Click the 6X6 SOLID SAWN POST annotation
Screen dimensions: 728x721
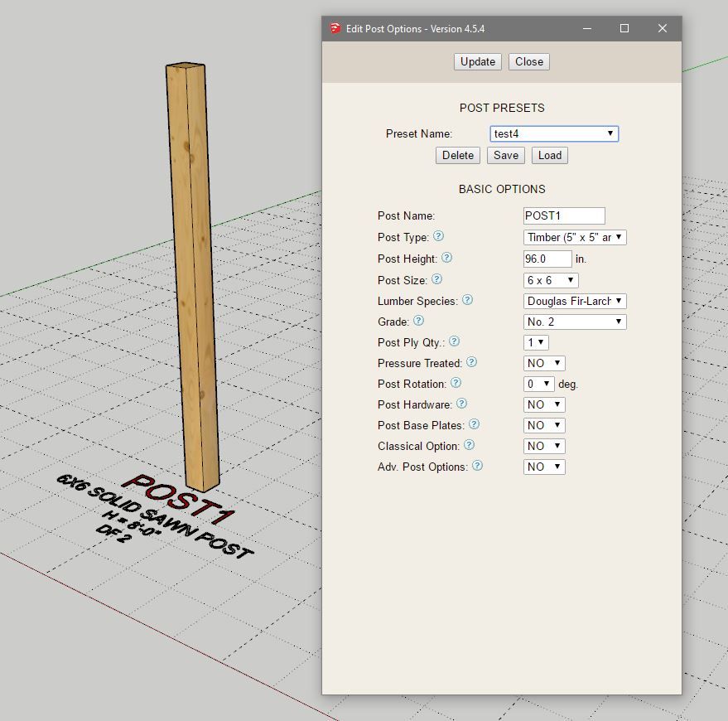156,516
